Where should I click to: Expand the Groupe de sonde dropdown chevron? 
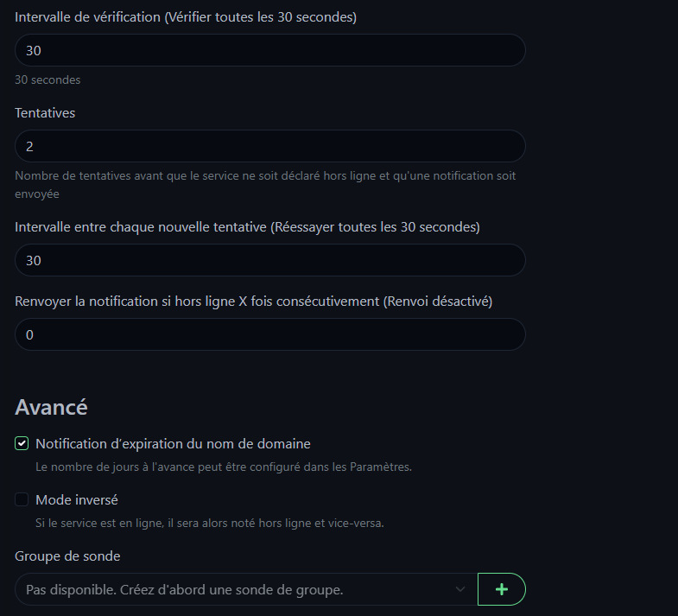point(459,589)
